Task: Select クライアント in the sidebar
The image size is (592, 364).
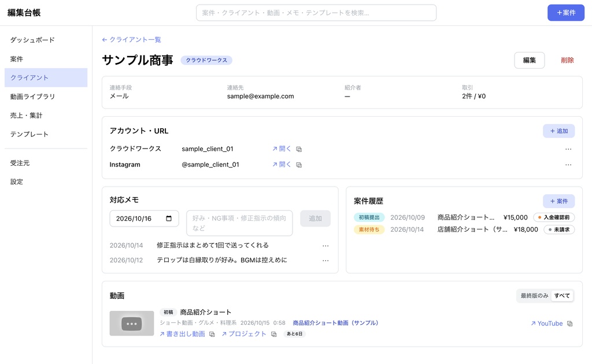Action: tap(46, 77)
